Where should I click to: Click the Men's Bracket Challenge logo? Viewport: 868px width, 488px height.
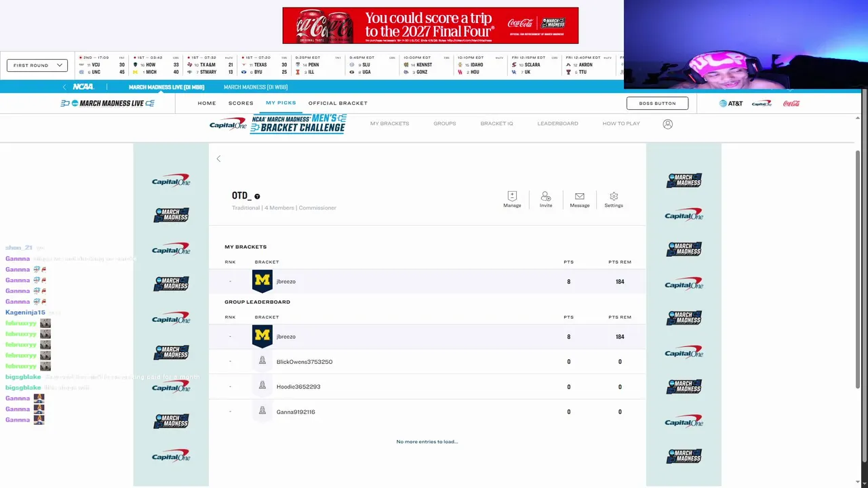(298, 123)
